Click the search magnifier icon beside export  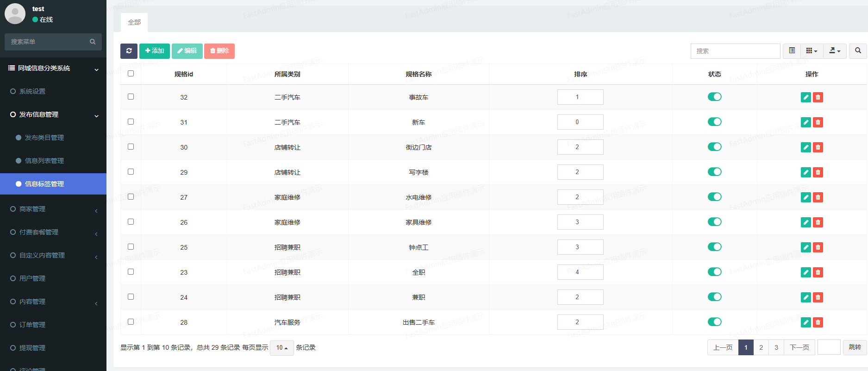858,51
